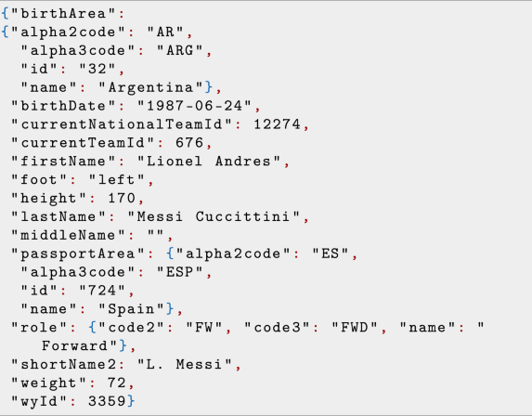Select the currentNationalTeamId number 12274
The image size is (532, 416).
[x=278, y=124]
